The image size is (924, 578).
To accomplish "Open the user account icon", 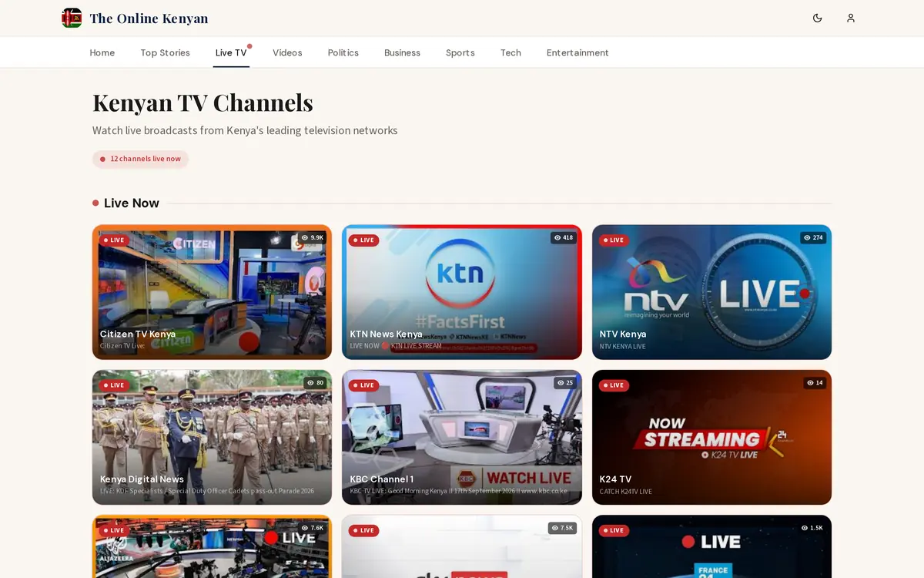I will pos(851,18).
